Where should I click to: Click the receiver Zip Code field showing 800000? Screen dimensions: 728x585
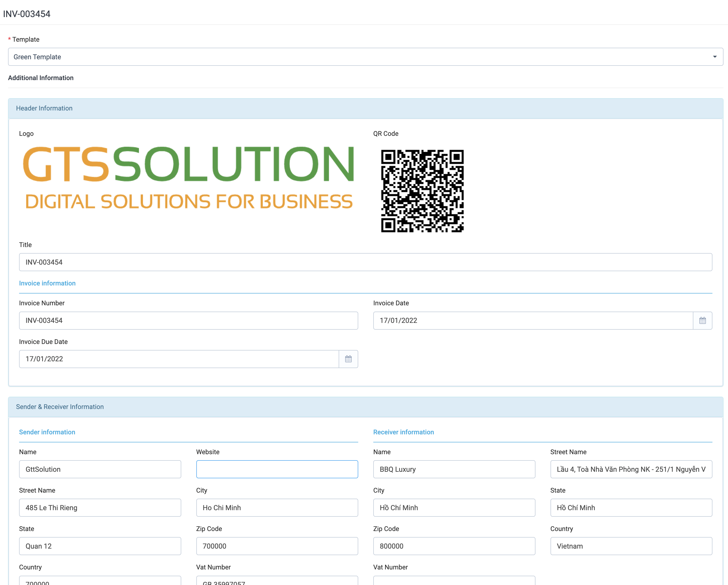coord(454,546)
